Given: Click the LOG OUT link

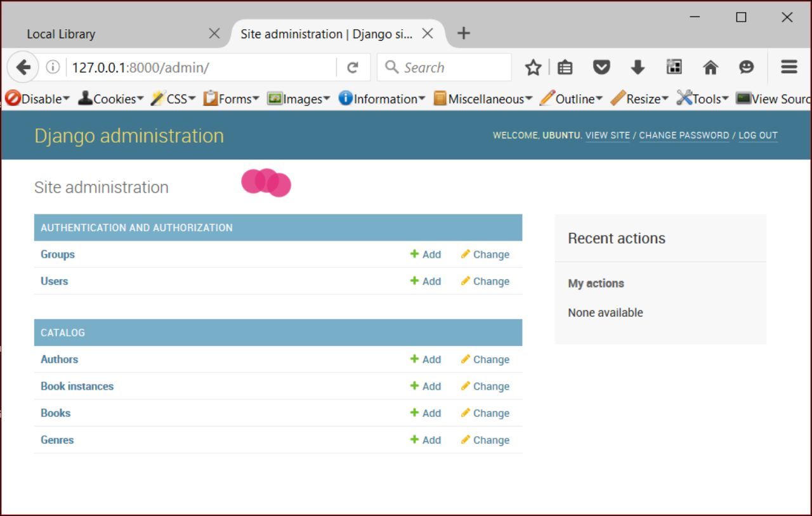Looking at the screenshot, I should (758, 135).
